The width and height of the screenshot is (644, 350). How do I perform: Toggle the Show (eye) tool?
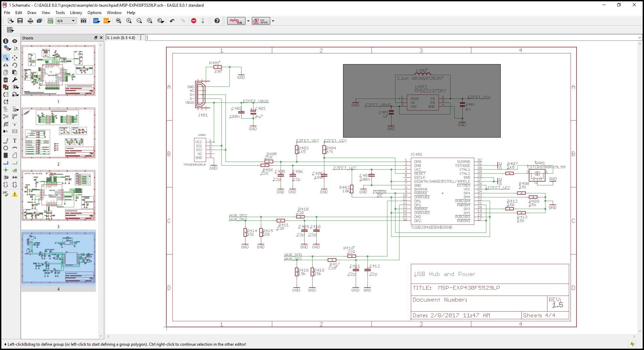pyautogui.click(x=15, y=41)
